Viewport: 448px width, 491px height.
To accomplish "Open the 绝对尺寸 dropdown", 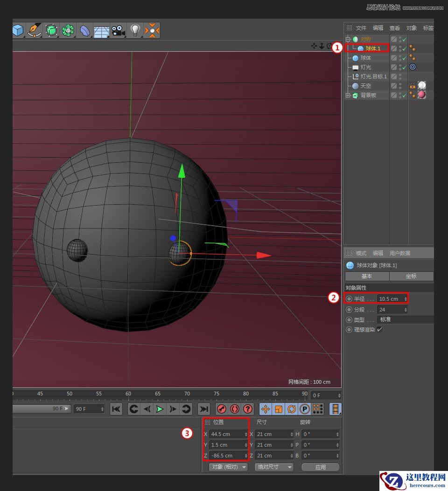I will coord(274,467).
